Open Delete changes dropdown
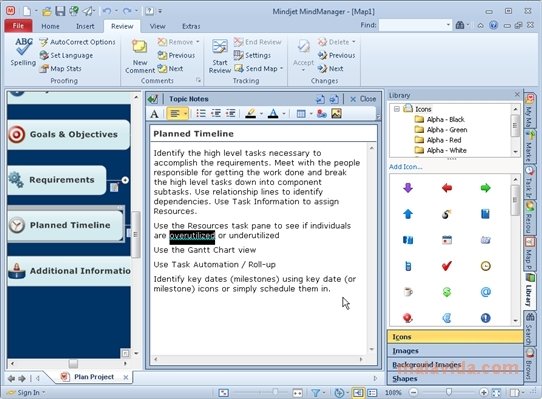Viewport: 542px width, 399px height. (x=354, y=42)
